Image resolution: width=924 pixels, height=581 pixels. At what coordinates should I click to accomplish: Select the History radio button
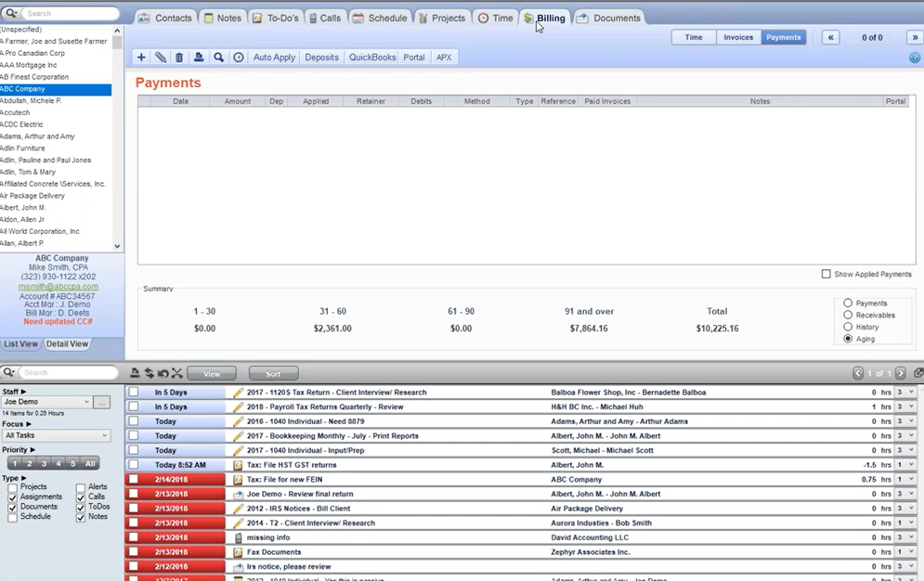pos(848,327)
